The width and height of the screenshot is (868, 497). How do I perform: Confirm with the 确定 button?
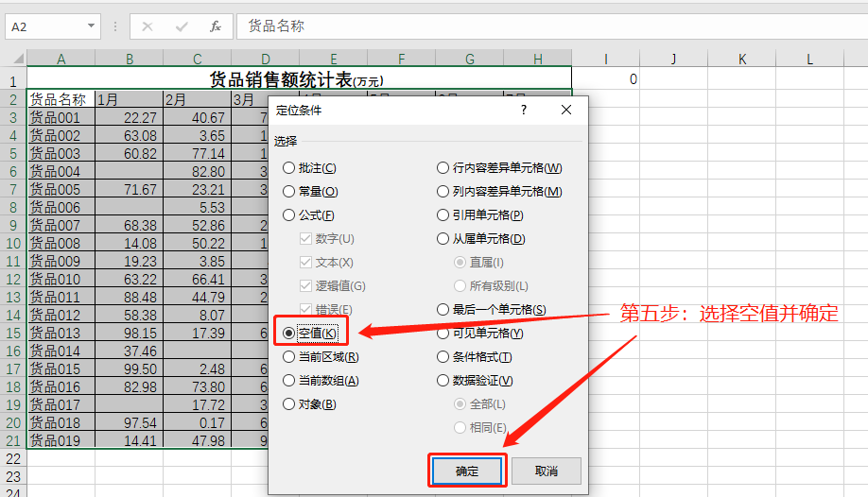pyautogui.click(x=467, y=471)
